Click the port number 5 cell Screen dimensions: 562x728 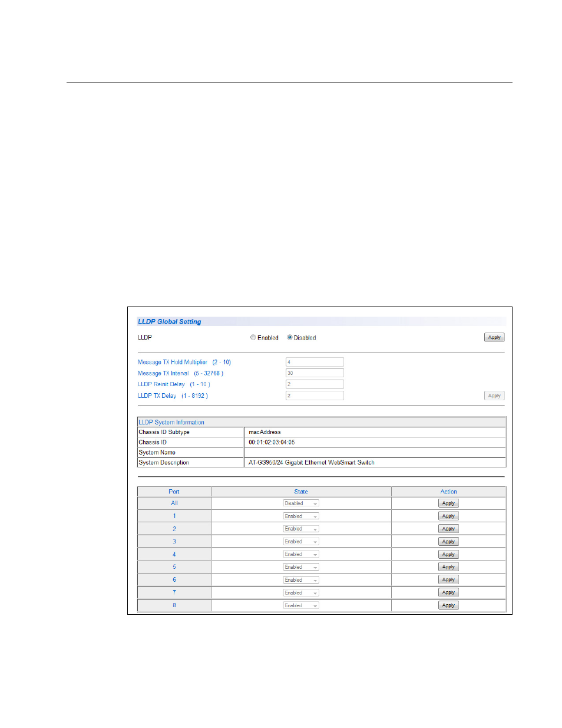tap(174, 567)
